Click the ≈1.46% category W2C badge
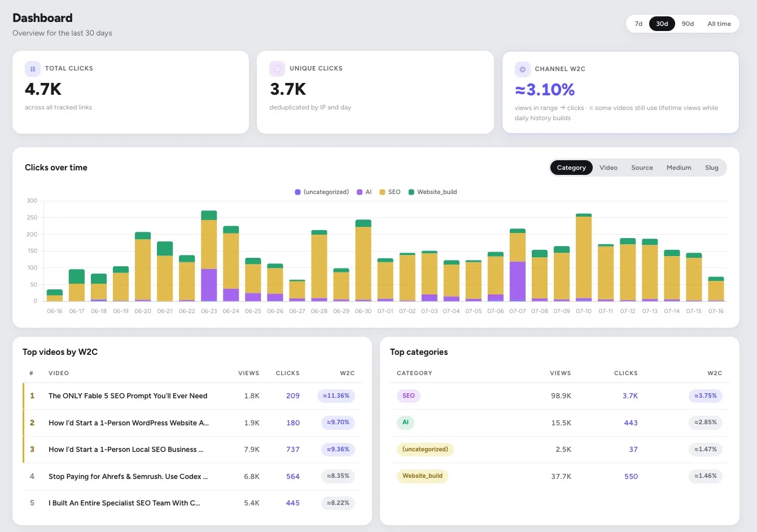The width and height of the screenshot is (757, 532). [706, 476]
